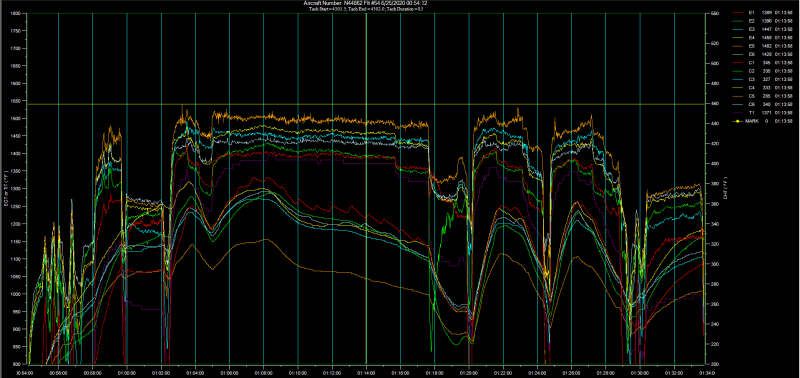Click the 01:08:00 time axis label

pyautogui.click(x=263, y=373)
